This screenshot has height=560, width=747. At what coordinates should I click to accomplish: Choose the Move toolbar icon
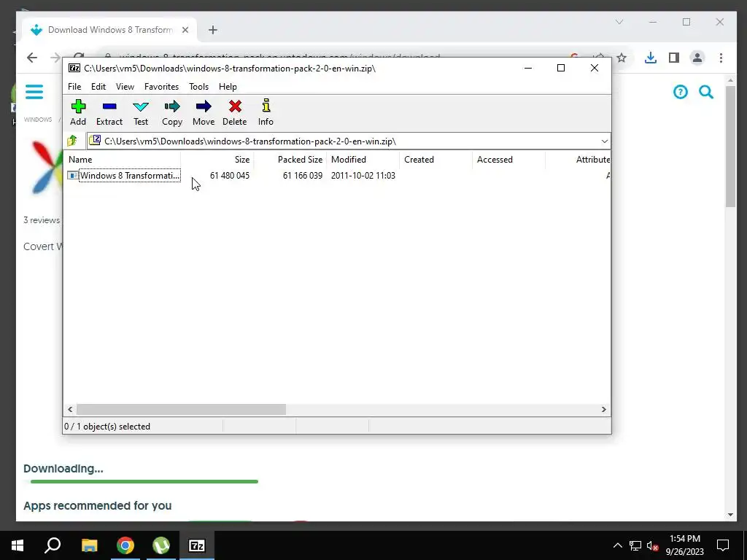[x=204, y=112]
